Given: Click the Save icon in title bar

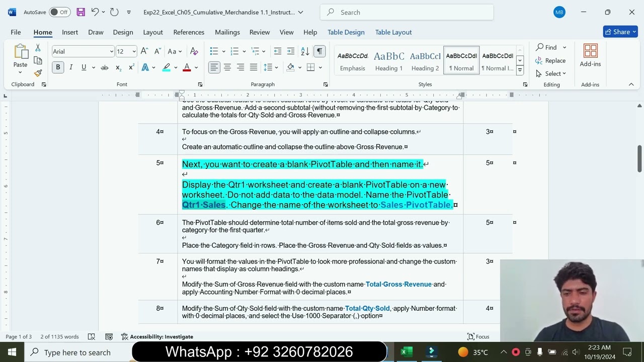Looking at the screenshot, I should pos(80,12).
